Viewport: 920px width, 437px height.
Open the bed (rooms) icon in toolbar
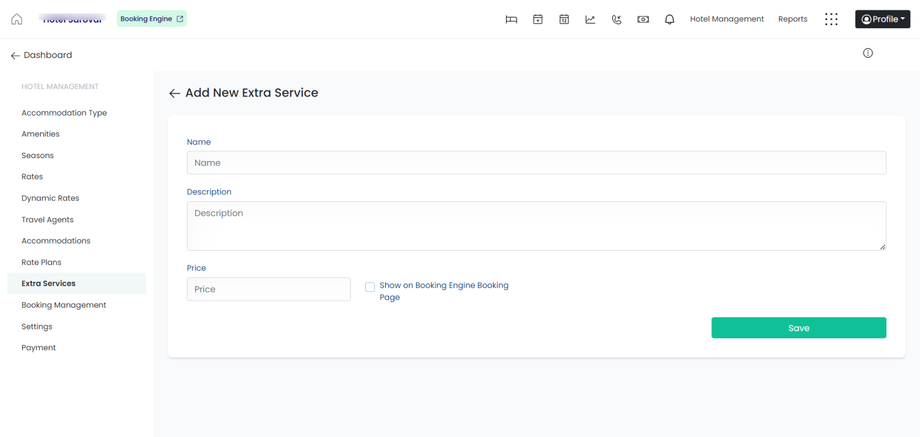point(511,19)
